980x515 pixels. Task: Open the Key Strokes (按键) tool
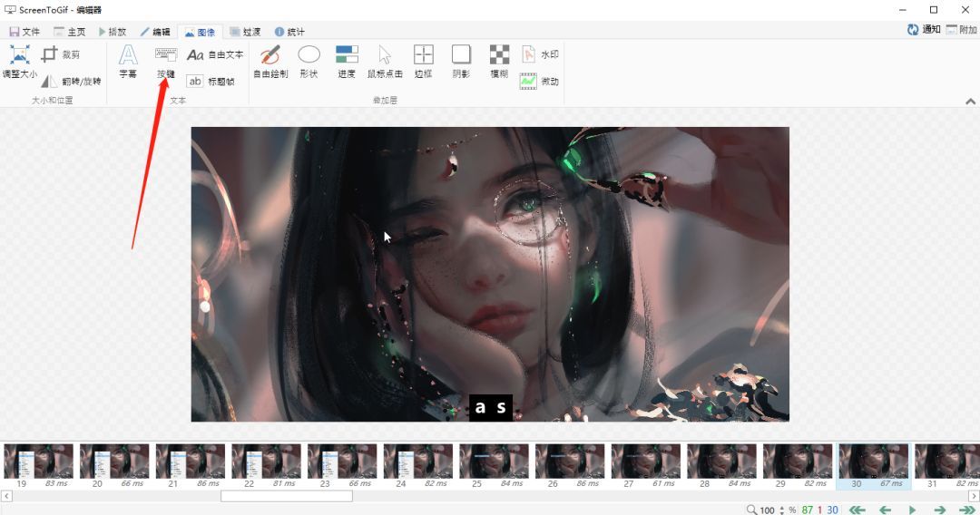pos(166,62)
